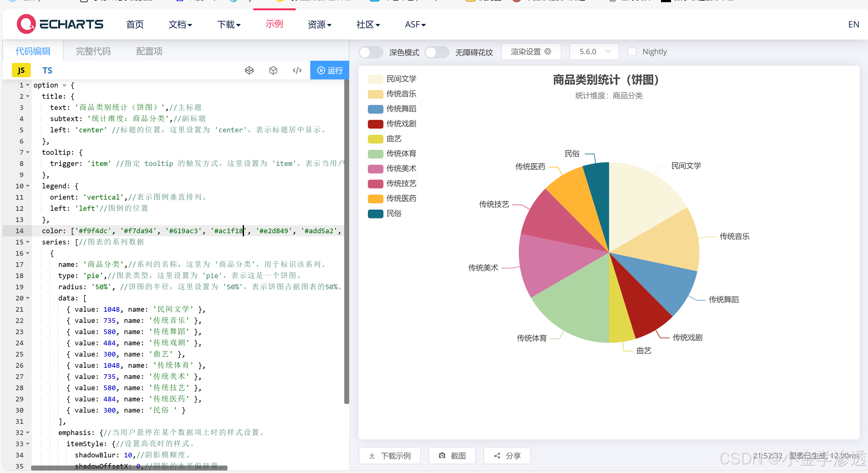Toggle 深色模式 dark mode switch
Image resolution: width=868 pixels, height=473 pixels.
pyautogui.click(x=370, y=52)
